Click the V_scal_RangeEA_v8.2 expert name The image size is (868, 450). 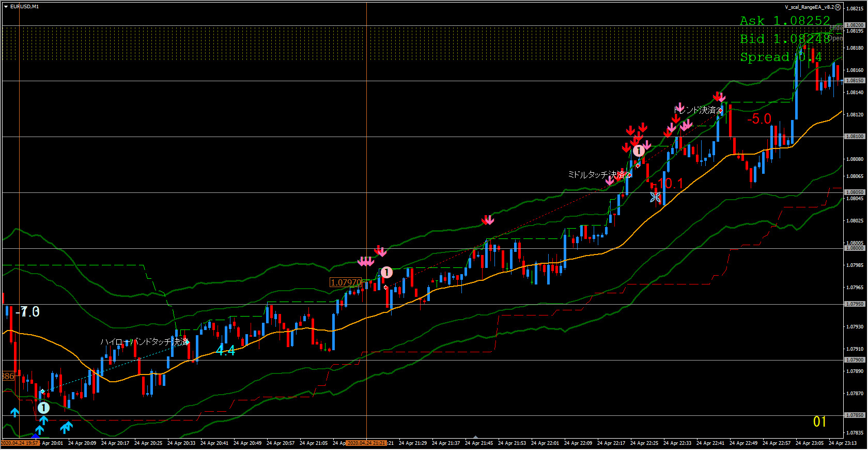tap(809, 7)
